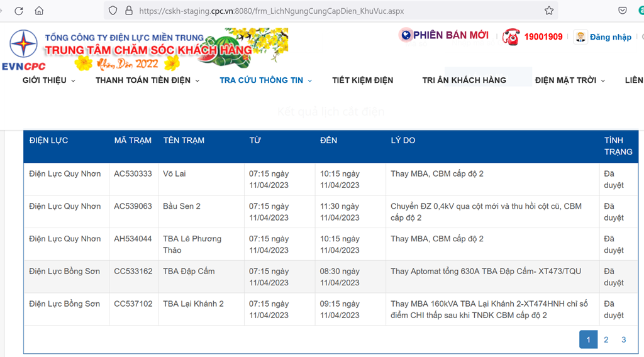Click the Đăng nhập login link
This screenshot has height=357, width=644.
pyautogui.click(x=610, y=37)
